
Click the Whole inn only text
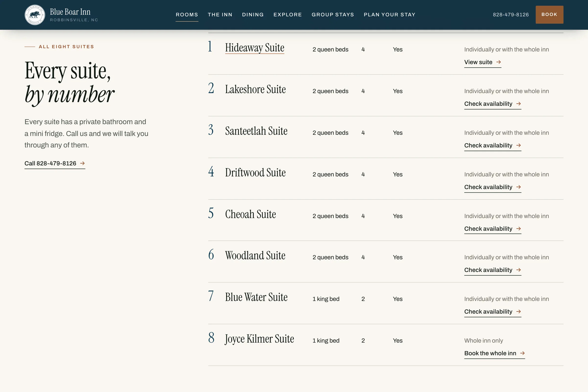(x=483, y=341)
